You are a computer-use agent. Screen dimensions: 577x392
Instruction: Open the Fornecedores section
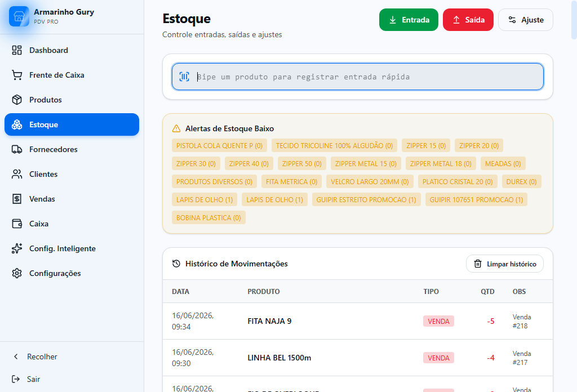click(x=72, y=149)
